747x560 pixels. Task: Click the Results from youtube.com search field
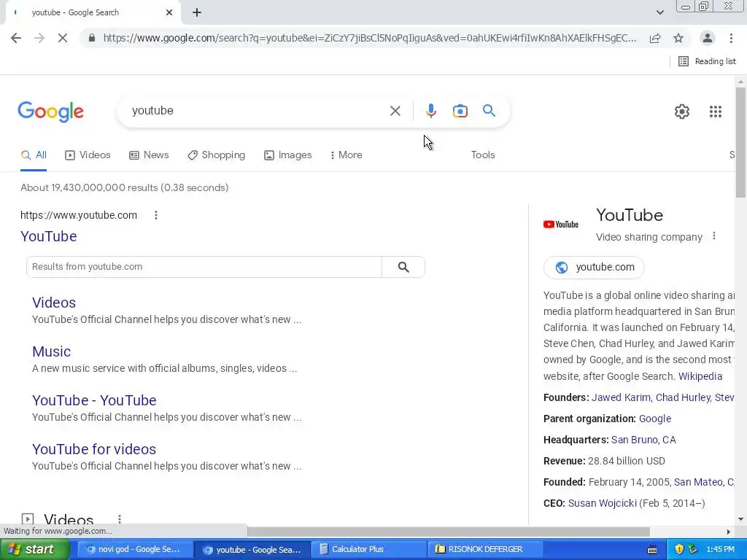204,267
